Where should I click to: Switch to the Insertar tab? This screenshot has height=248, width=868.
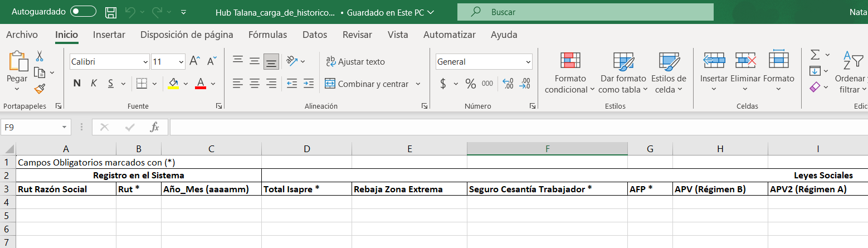109,35
